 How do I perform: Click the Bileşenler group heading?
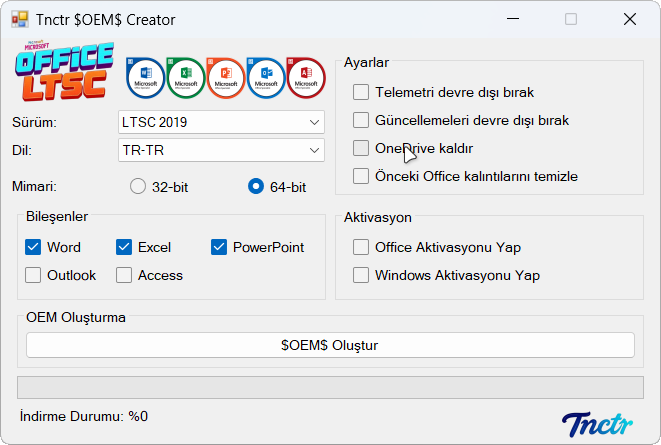57,217
